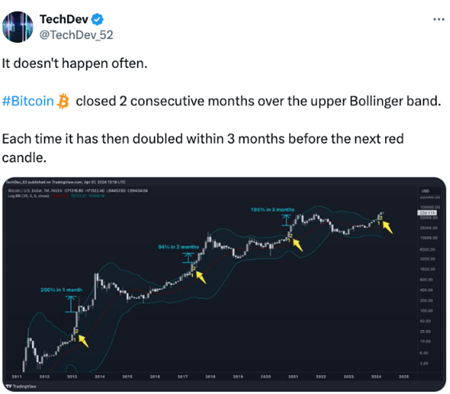Screen dimensions: 450x394
Task: Click the '94% in 2 months' annotation
Action: click(x=178, y=247)
